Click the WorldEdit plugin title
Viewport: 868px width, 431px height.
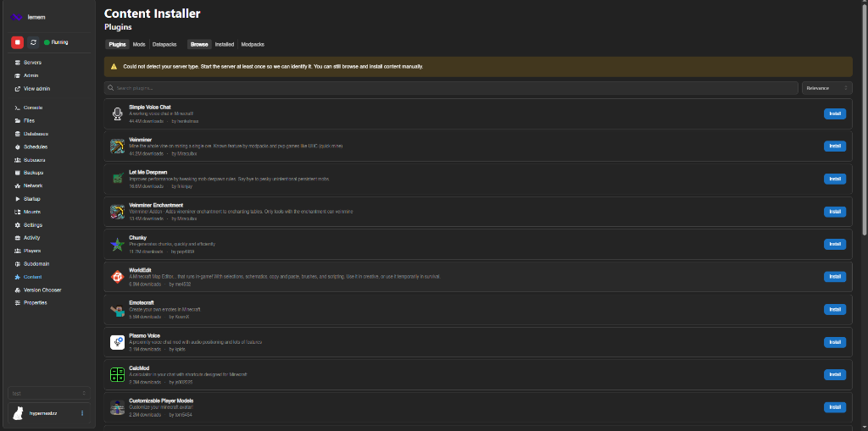pyautogui.click(x=139, y=270)
